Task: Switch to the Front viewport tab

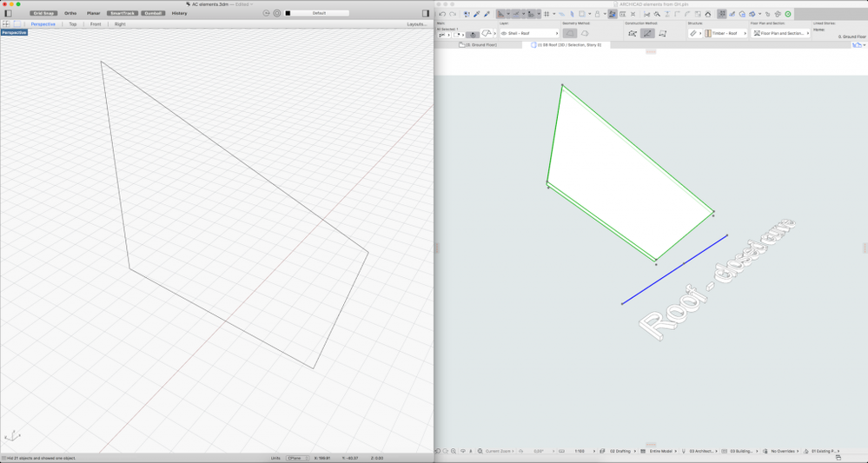Action: coord(96,24)
